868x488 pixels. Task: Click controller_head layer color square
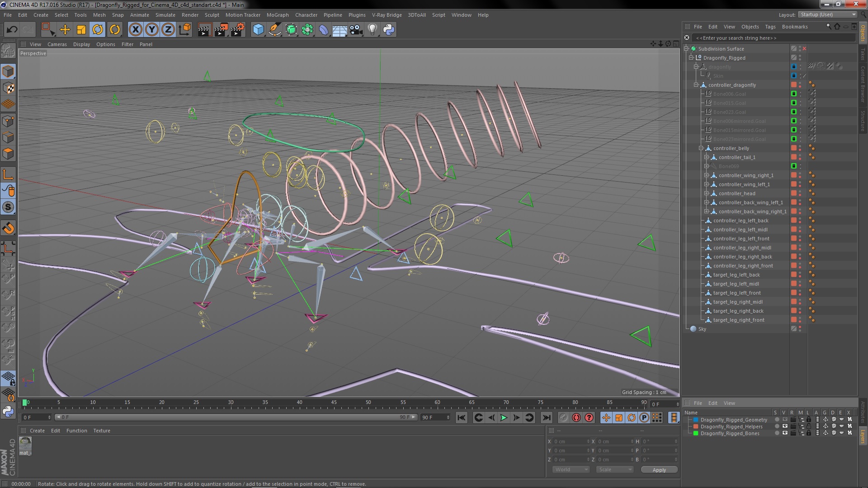coord(793,193)
